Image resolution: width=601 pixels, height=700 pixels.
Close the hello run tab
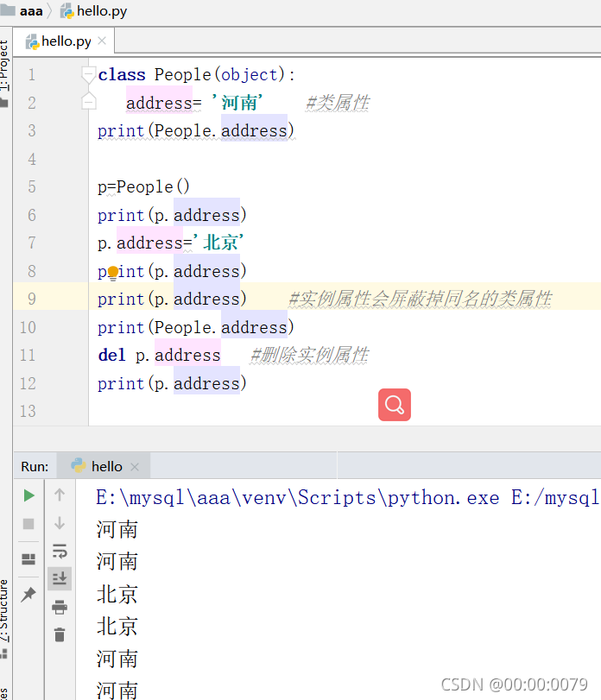[135, 467]
